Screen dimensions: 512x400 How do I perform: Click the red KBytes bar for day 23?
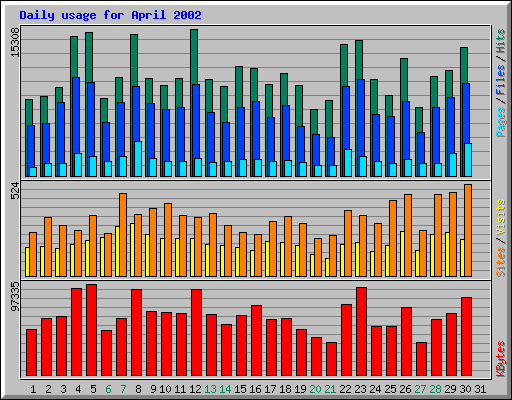click(362, 331)
